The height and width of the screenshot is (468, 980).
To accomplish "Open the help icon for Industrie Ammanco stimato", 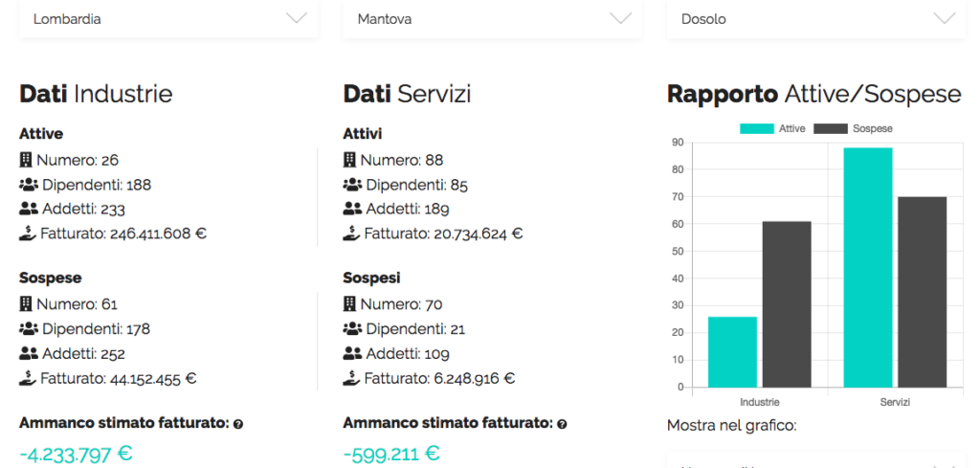I will [x=238, y=424].
